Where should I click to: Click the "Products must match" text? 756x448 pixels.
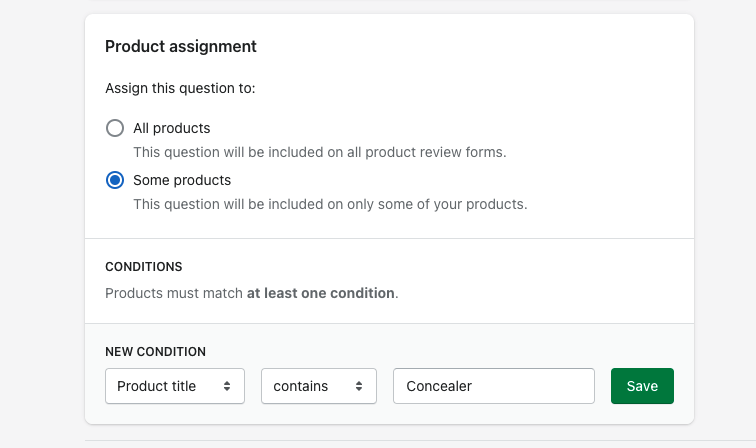175,293
